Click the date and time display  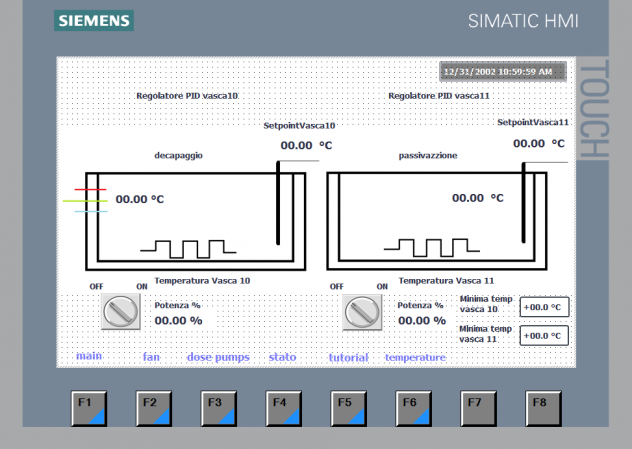pyautogui.click(x=503, y=72)
